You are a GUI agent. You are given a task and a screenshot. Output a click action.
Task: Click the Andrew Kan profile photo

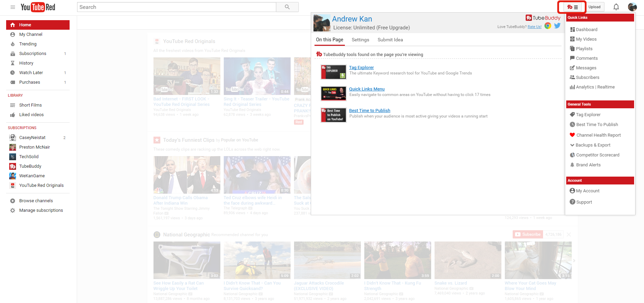click(322, 23)
